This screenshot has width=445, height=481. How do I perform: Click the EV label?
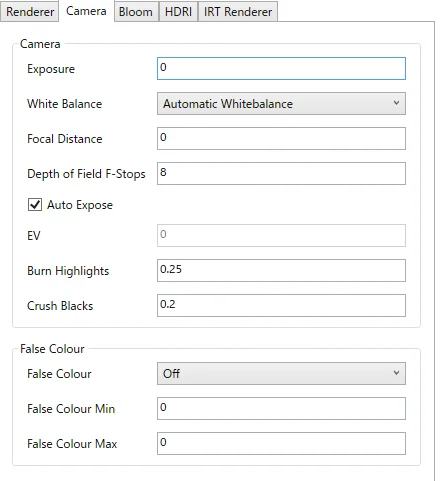coord(34,236)
